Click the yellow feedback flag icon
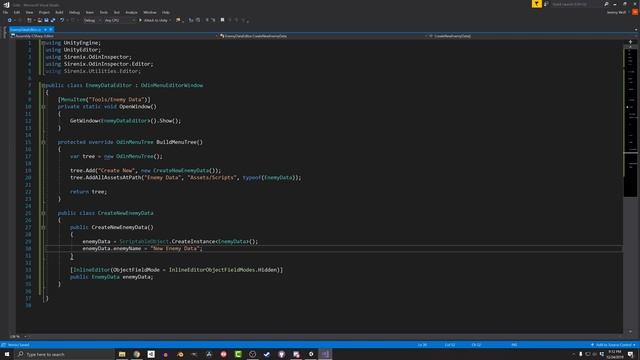The height and width of the screenshot is (360, 640). pos(537,4)
